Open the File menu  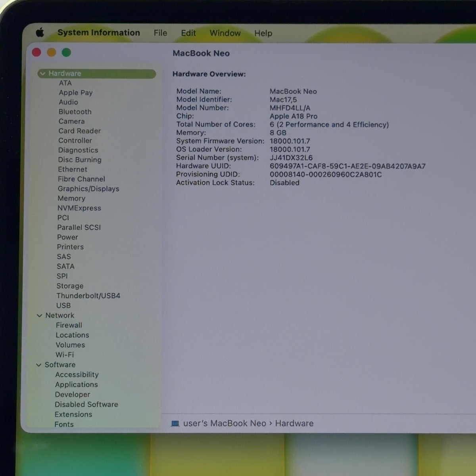160,33
